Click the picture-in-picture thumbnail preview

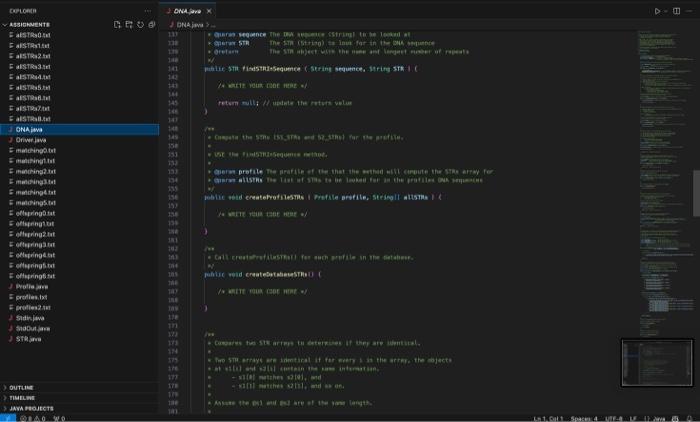[x=657, y=363]
